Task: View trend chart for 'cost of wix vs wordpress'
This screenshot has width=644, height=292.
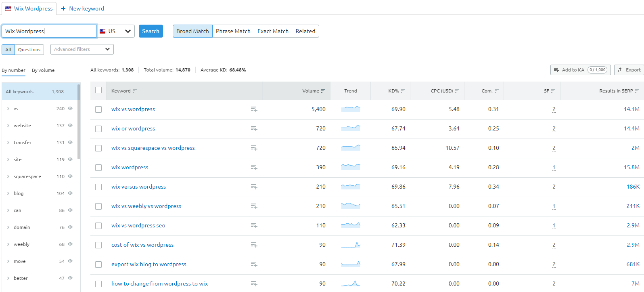Action: click(351, 245)
